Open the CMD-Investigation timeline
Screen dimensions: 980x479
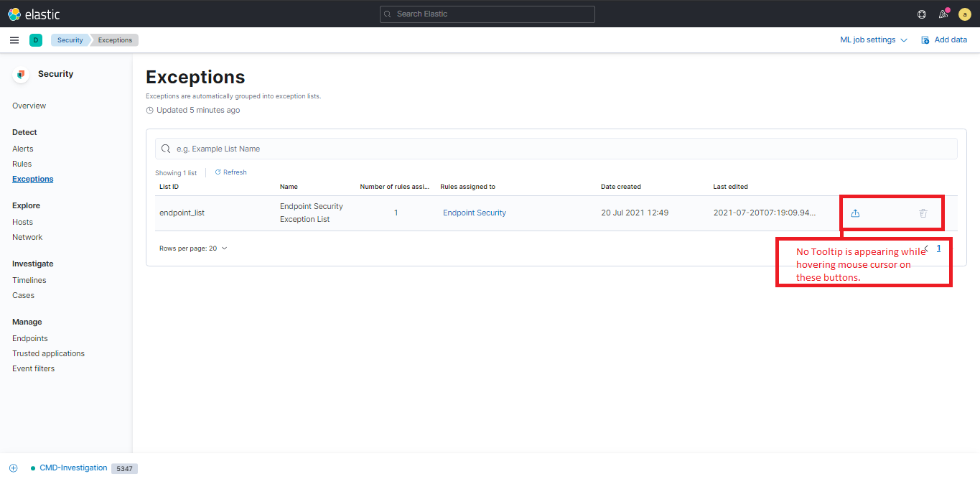tap(73, 468)
